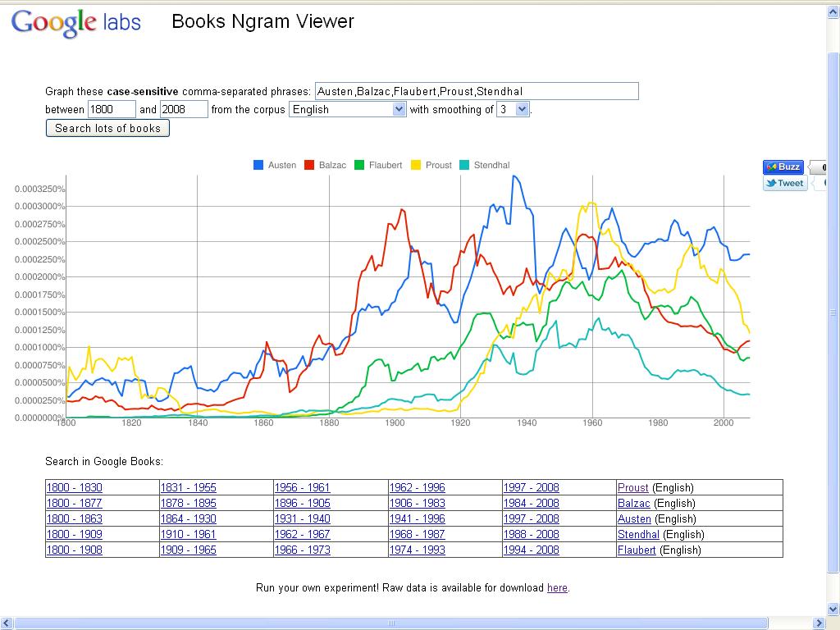Viewport: 840px width, 630px height.
Task: Open the 1910 - 1961 link
Action: [x=189, y=534]
